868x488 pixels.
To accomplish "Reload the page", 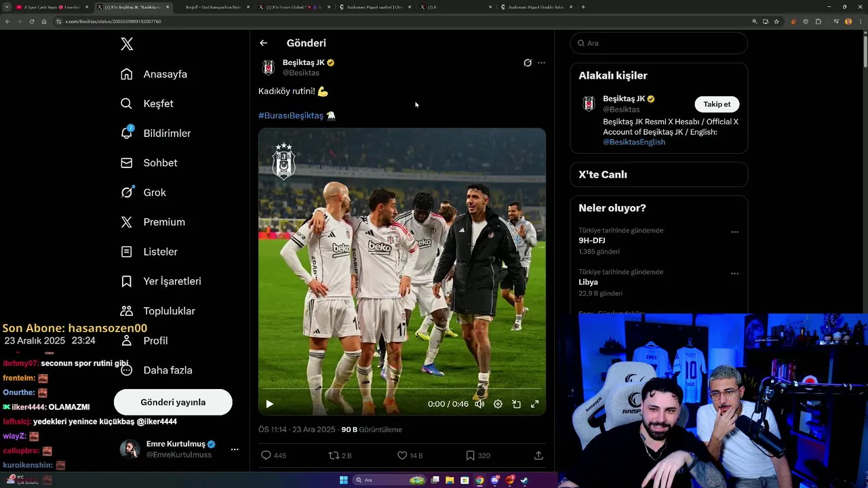I will [32, 22].
